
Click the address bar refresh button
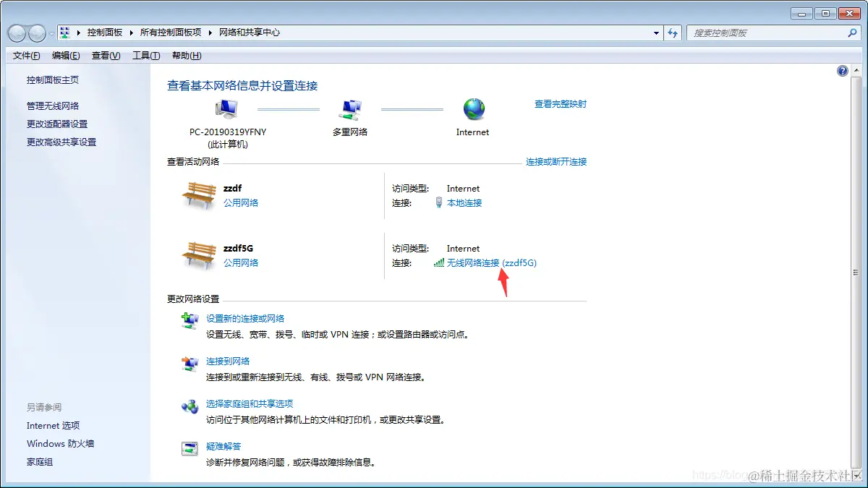(673, 32)
